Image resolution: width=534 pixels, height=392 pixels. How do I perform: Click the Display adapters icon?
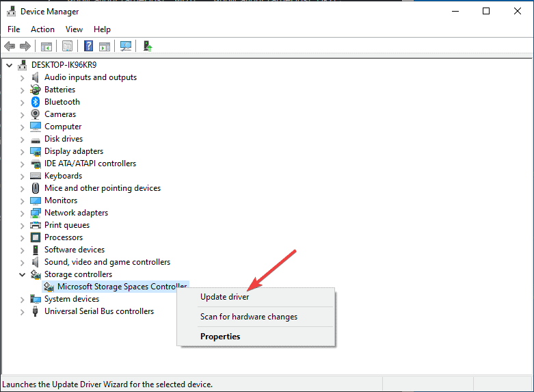(36, 151)
